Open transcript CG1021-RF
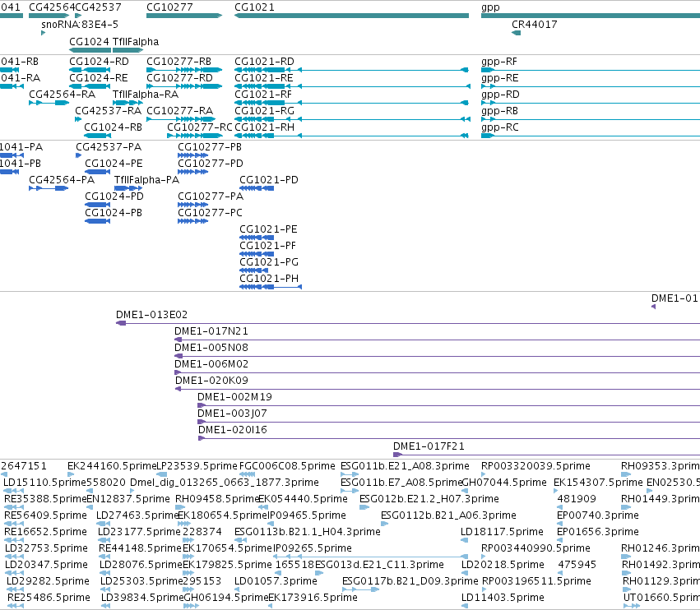This screenshot has height=610, width=700. click(263, 95)
